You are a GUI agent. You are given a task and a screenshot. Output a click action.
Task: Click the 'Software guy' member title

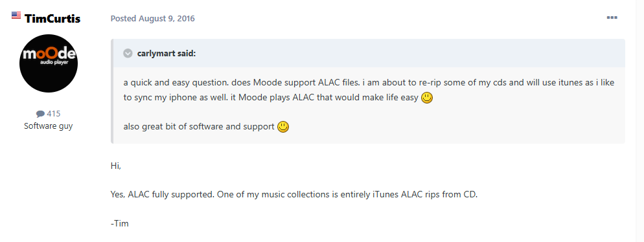[x=49, y=126]
